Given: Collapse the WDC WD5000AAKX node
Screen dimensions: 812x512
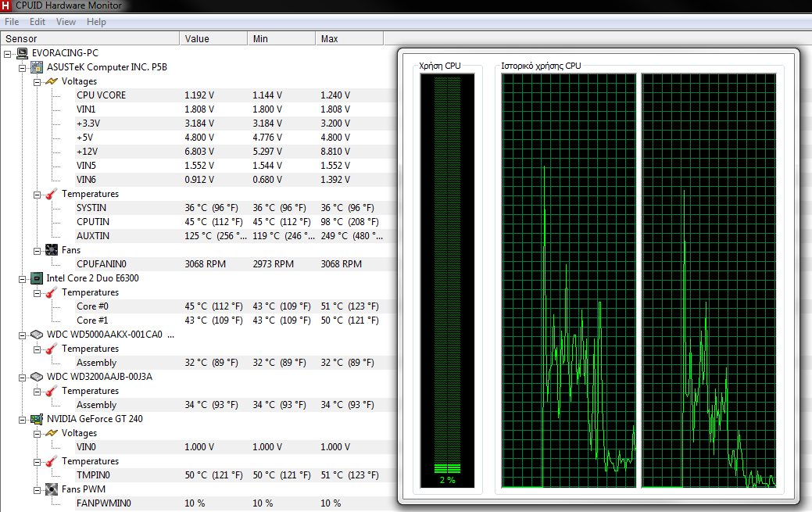Looking at the screenshot, I should pos(22,335).
